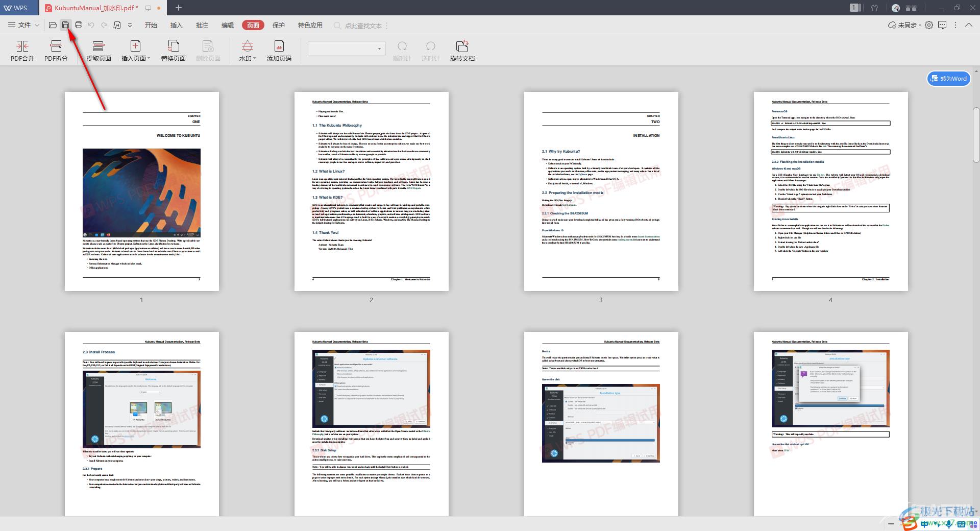Screen dimensions: 980x531
Task: Click the vertical scrollbar thumb
Action: click(x=976, y=135)
